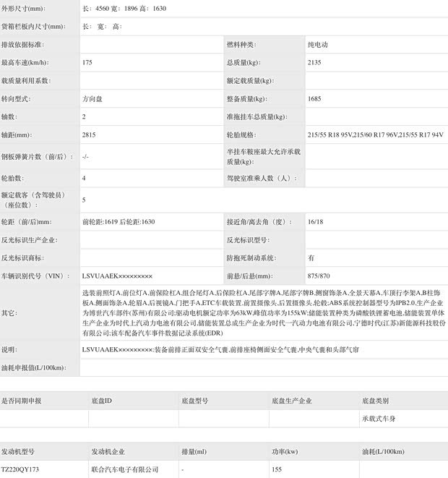Screen dimensions: 448x478
Task: Click the 轮胎规格 label
Action: pos(241,135)
